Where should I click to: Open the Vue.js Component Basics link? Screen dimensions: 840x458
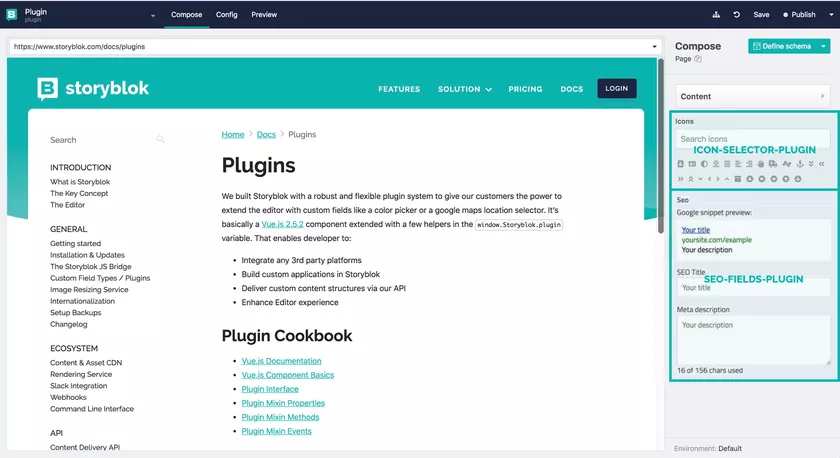click(x=288, y=375)
